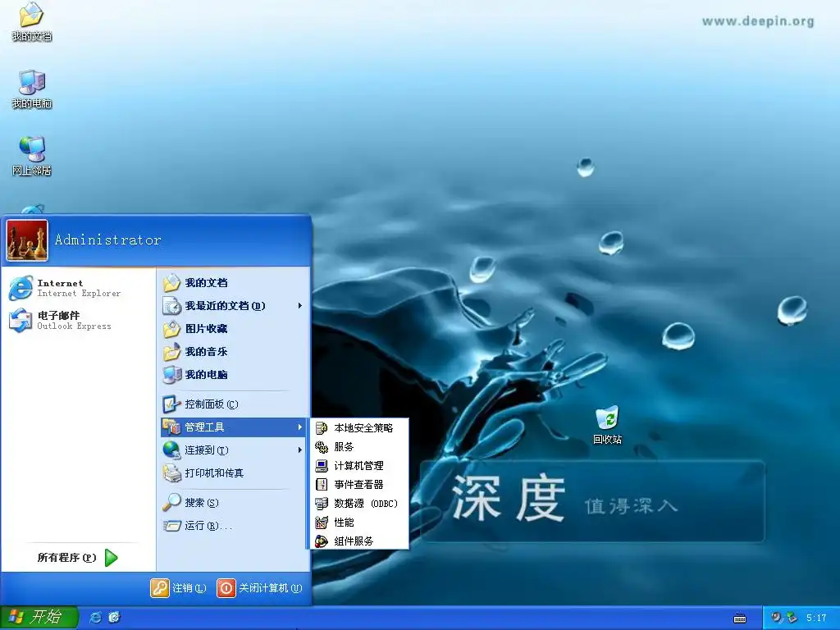Open 我的电脑 desktop icon

coord(31,89)
